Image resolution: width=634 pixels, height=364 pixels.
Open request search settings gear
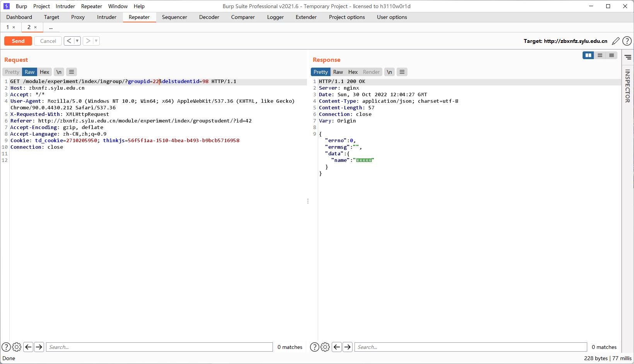click(17, 347)
